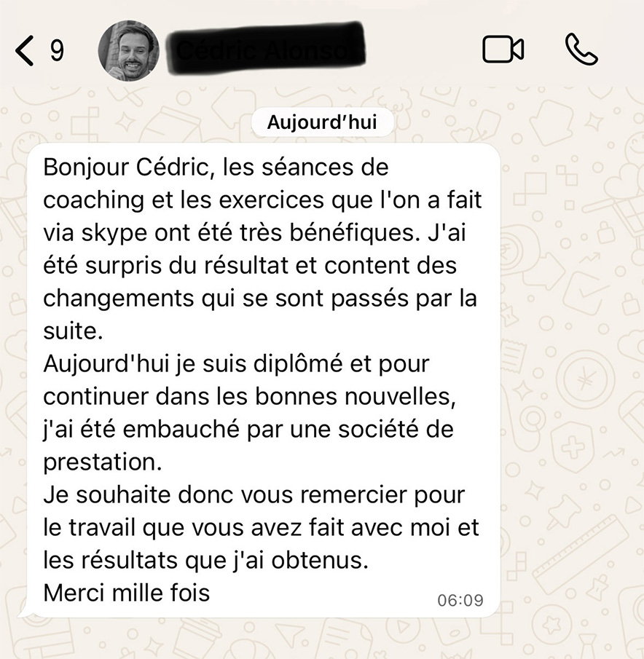Screen dimensions: 644x659
Task: Click the closing line 'Merci mille fois'
Action: pos(127,593)
